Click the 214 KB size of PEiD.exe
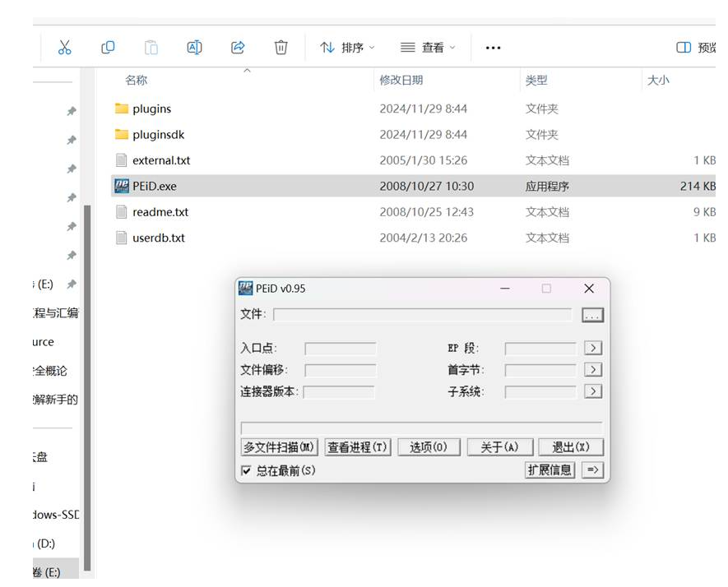 coord(698,186)
